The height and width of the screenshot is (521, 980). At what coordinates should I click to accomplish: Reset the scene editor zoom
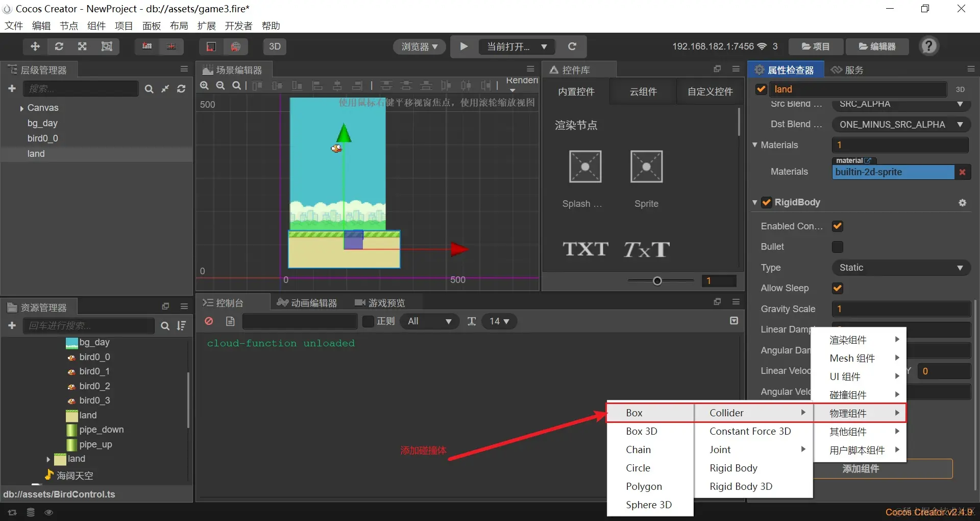point(236,85)
